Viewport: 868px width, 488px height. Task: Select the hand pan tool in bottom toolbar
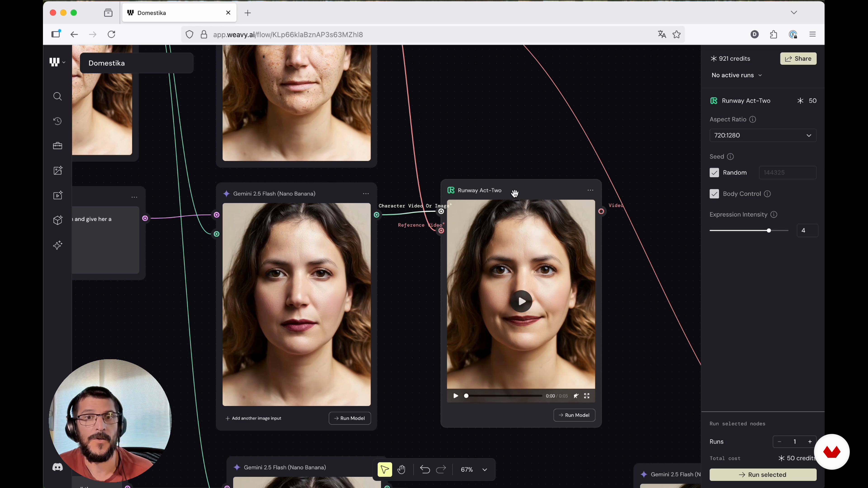[x=401, y=469]
